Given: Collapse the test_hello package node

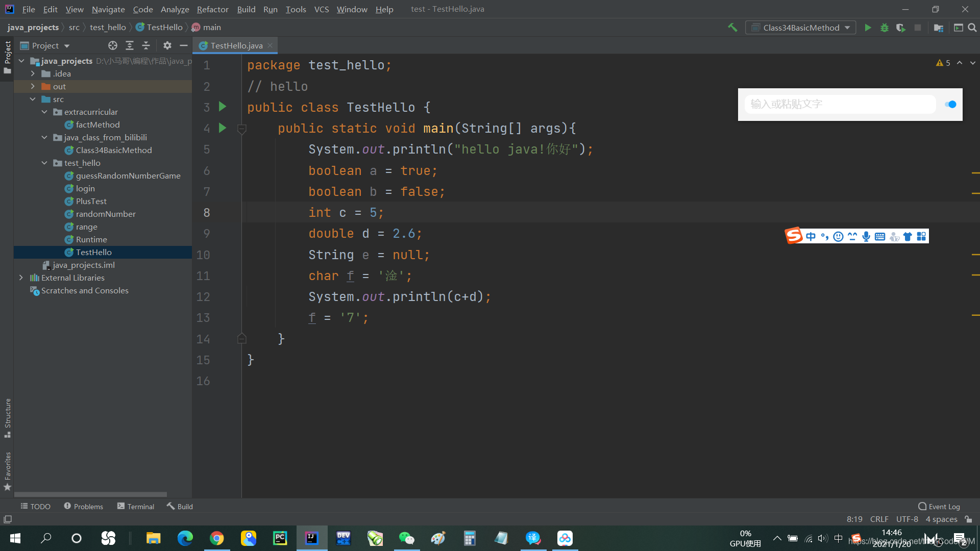Looking at the screenshot, I should point(44,163).
